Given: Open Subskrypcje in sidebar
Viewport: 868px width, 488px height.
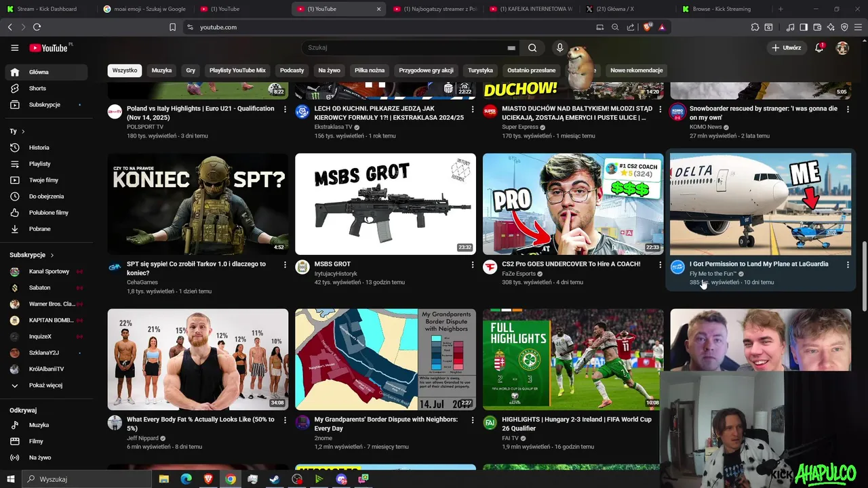Looking at the screenshot, I should pyautogui.click(x=46, y=105).
